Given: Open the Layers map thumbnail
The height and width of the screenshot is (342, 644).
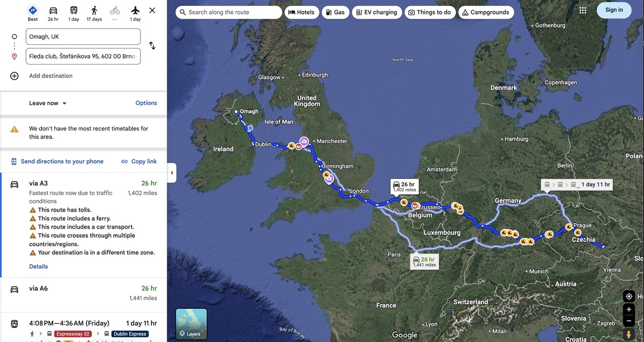Looking at the screenshot, I should 191,324.
